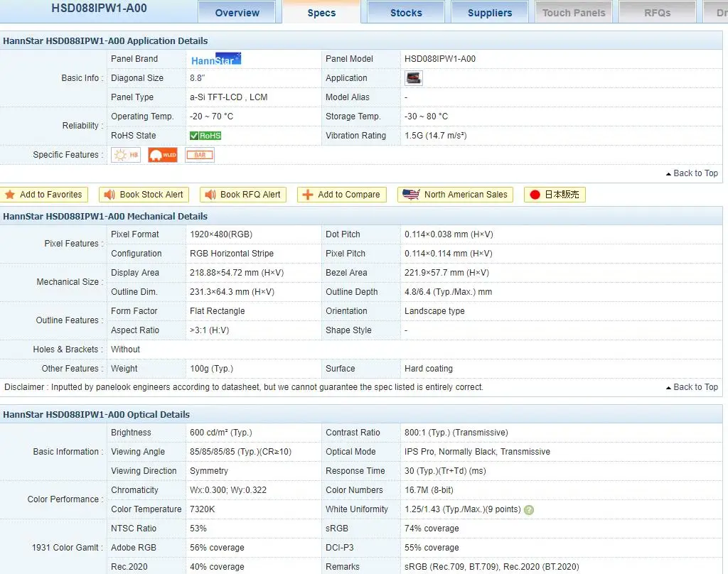Click the 40% coverage Rec.2020 value
Image resolution: width=728 pixels, height=574 pixels.
pyautogui.click(x=217, y=567)
